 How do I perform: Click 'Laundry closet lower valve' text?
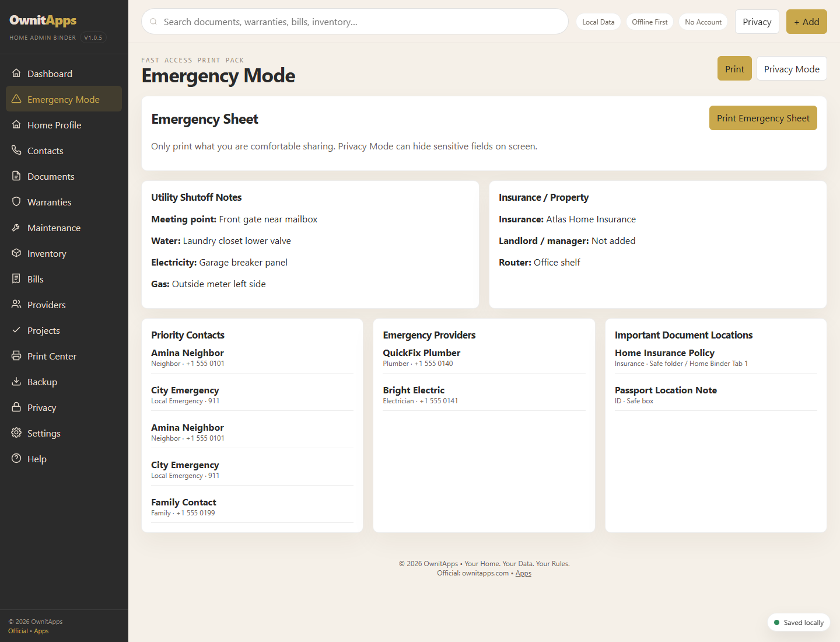(x=237, y=241)
